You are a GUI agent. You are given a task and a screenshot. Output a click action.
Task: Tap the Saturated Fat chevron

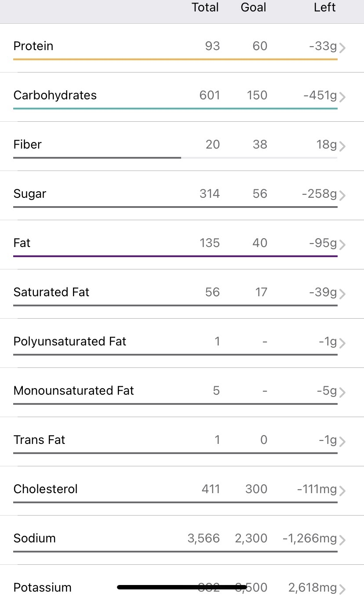coord(342,294)
